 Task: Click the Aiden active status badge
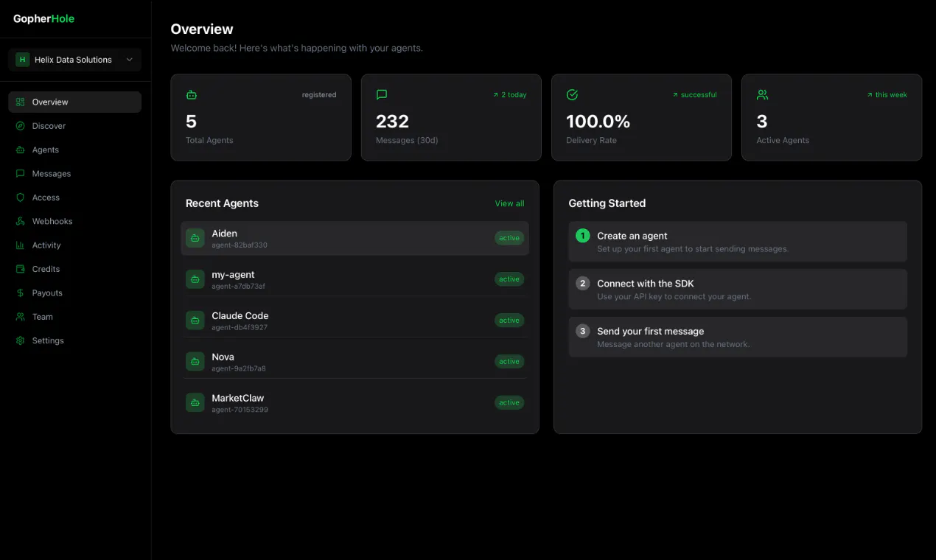pyautogui.click(x=509, y=238)
